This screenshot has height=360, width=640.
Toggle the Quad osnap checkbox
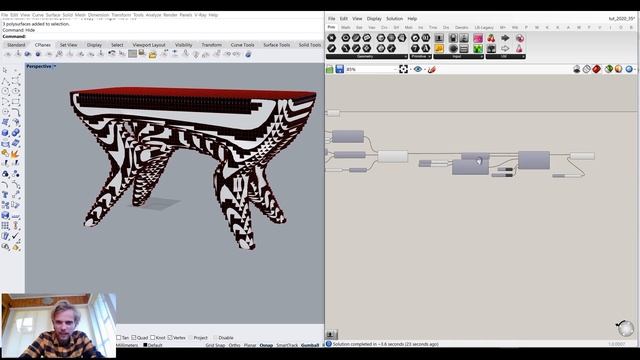pyautogui.click(x=133, y=338)
